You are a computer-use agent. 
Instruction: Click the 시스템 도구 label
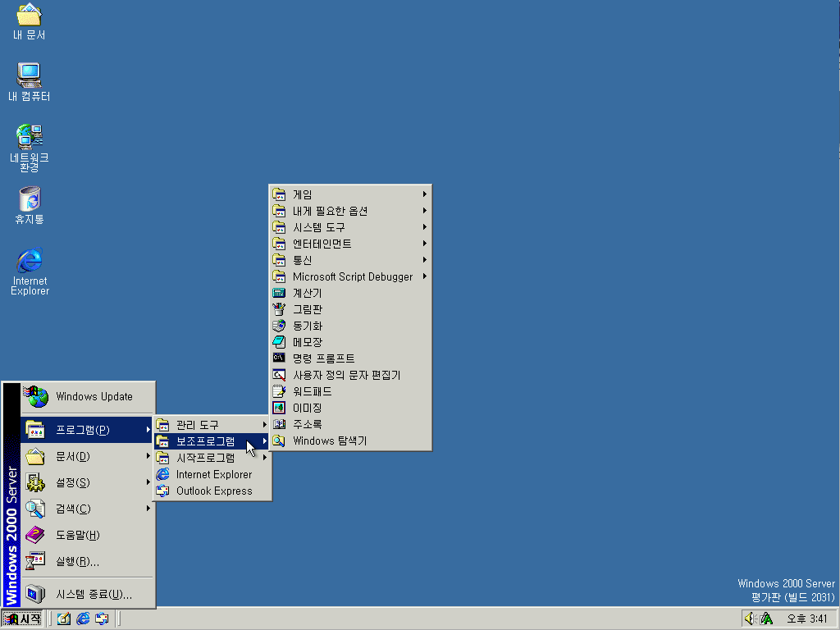pyautogui.click(x=319, y=228)
